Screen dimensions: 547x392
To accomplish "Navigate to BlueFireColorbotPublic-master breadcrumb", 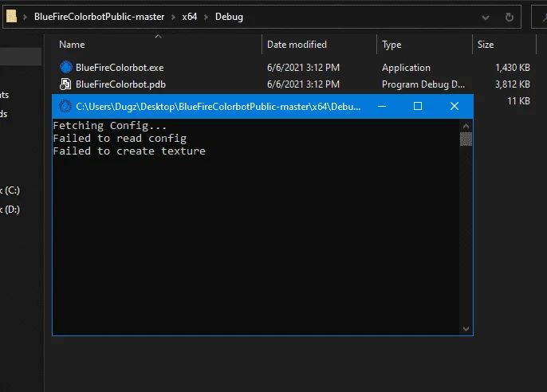I will (99, 17).
